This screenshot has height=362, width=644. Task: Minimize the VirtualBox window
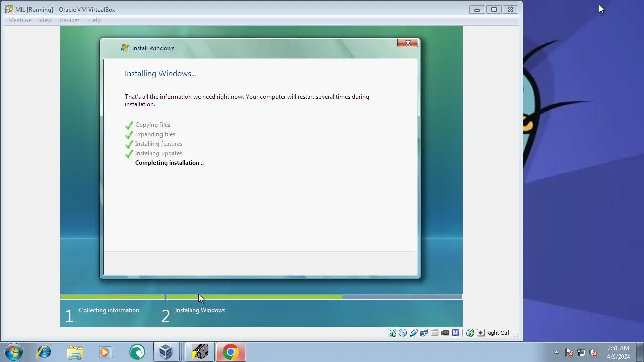coord(477,9)
